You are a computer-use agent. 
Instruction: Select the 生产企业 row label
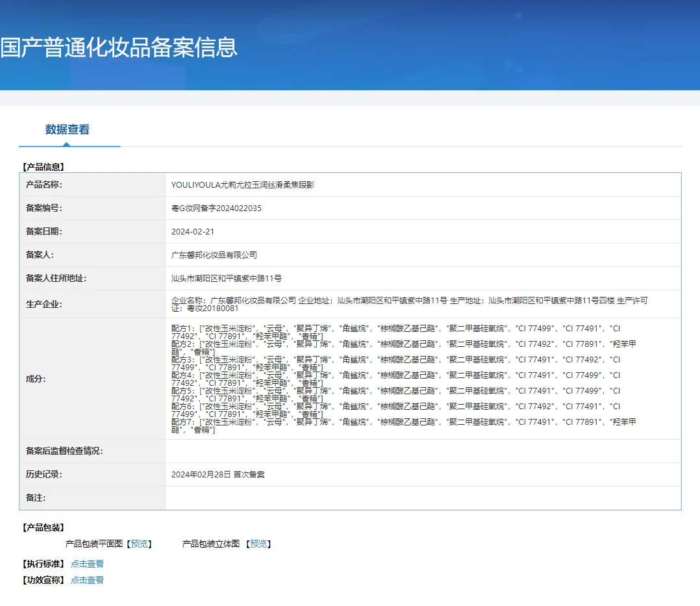pyautogui.click(x=44, y=304)
